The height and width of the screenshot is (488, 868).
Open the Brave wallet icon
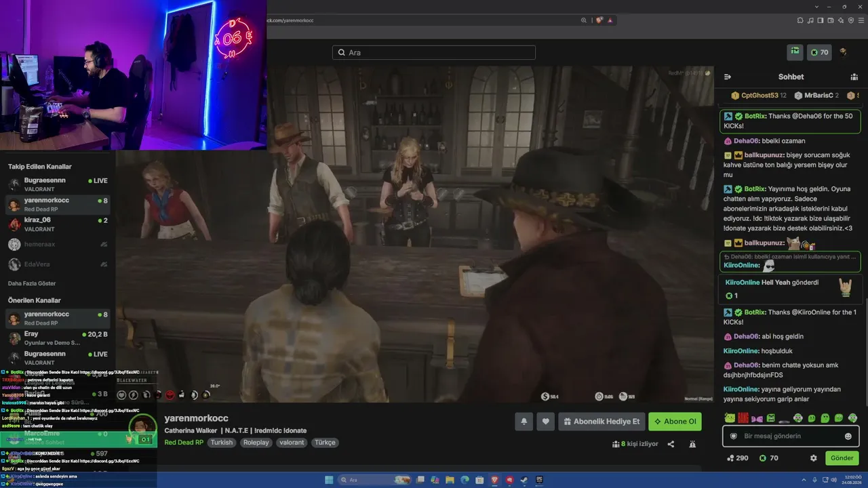click(x=832, y=20)
